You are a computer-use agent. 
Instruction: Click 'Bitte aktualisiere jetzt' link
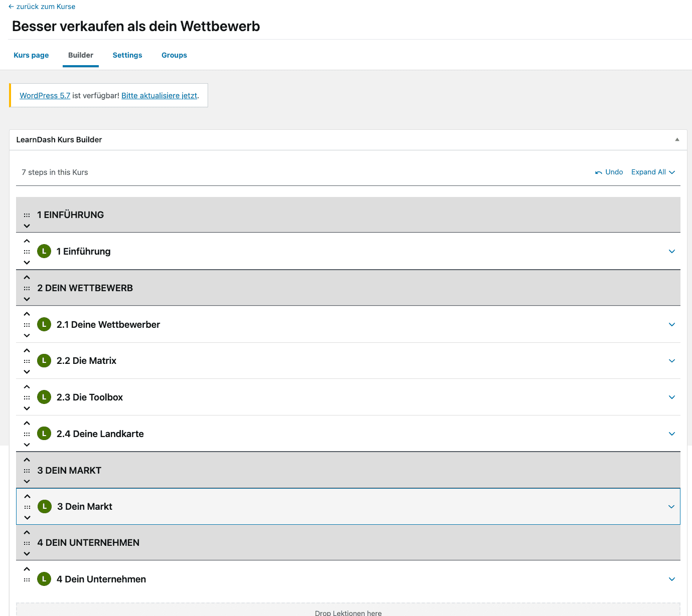(159, 96)
